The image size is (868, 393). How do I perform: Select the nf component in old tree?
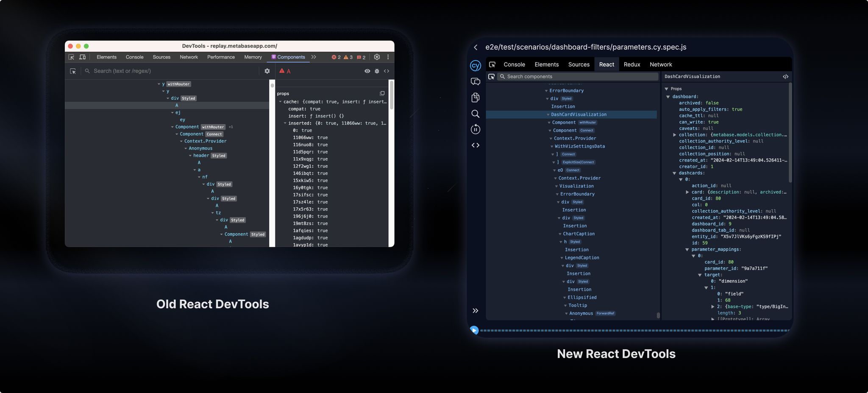coord(205,177)
